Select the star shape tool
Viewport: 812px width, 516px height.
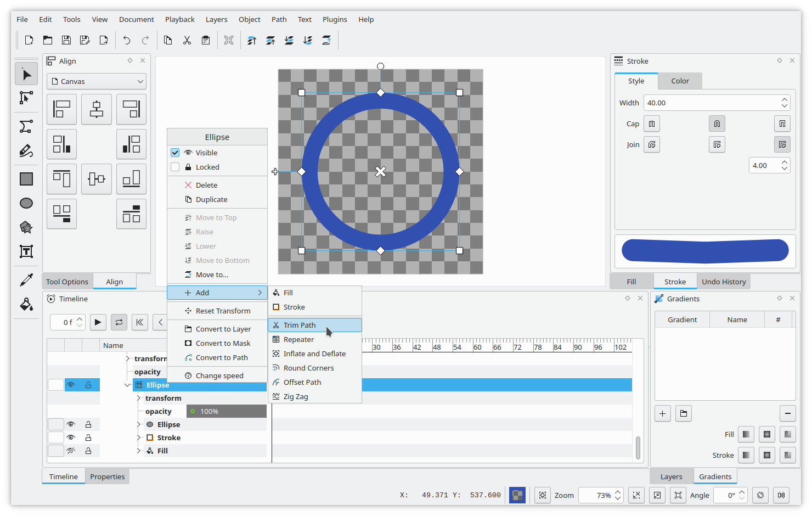point(26,227)
